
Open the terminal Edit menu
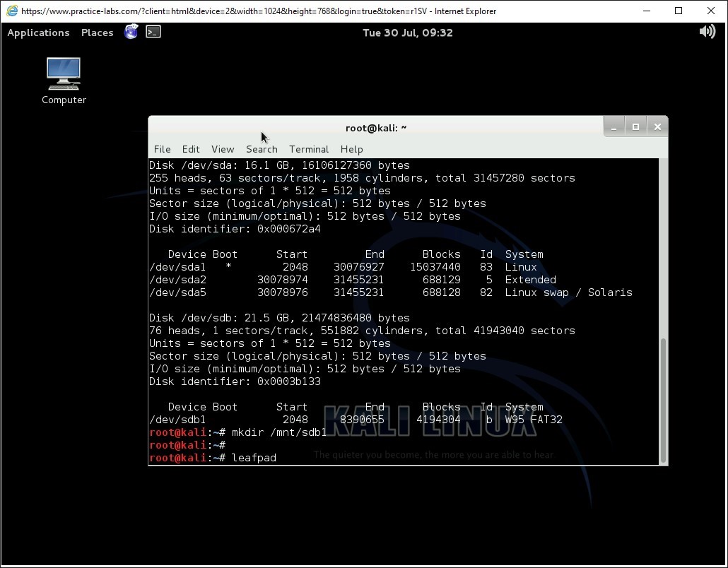pos(191,149)
